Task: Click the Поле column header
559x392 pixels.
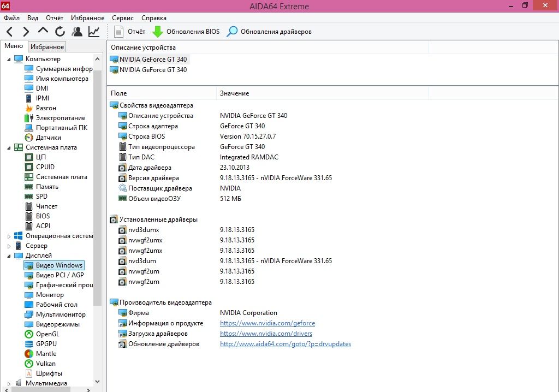Action: click(162, 93)
